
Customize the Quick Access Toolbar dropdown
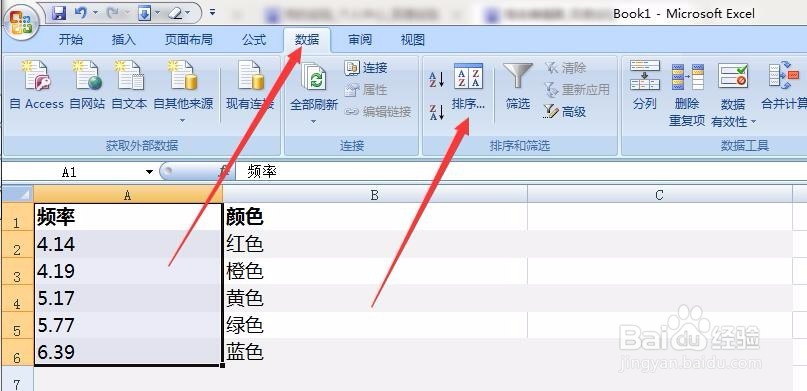tap(213, 13)
